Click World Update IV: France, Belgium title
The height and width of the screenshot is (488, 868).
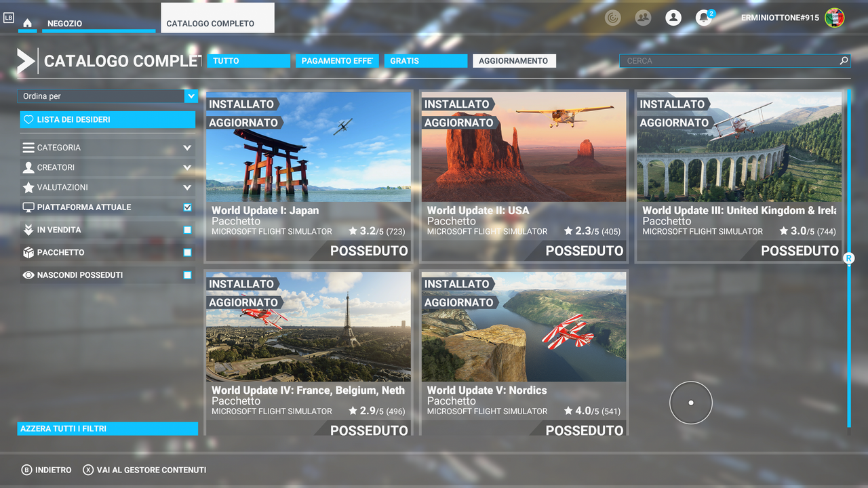pos(308,390)
